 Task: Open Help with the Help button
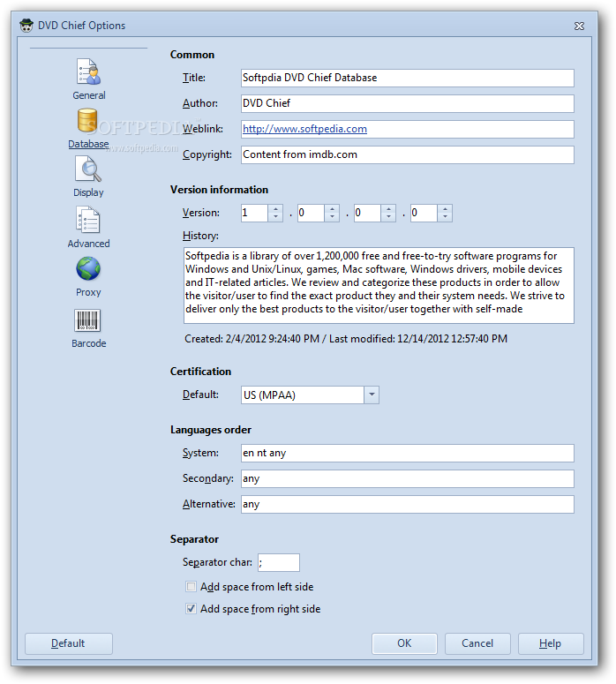551,643
